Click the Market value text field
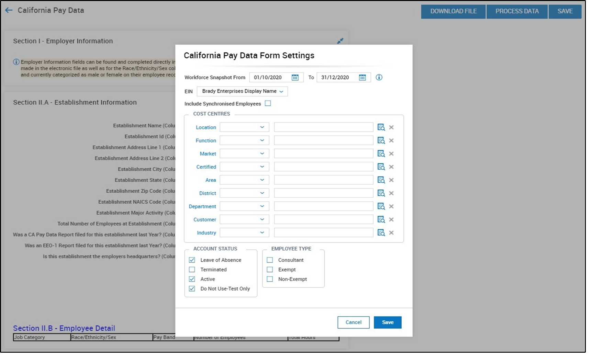Viewport: 591px width, 364px height. coord(324,153)
